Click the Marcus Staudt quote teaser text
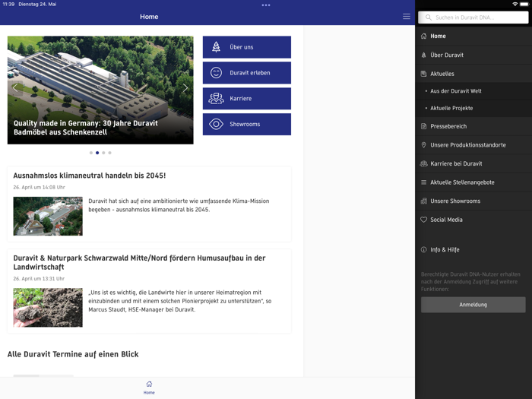Image resolution: width=532 pixels, height=399 pixels. pyautogui.click(x=180, y=301)
